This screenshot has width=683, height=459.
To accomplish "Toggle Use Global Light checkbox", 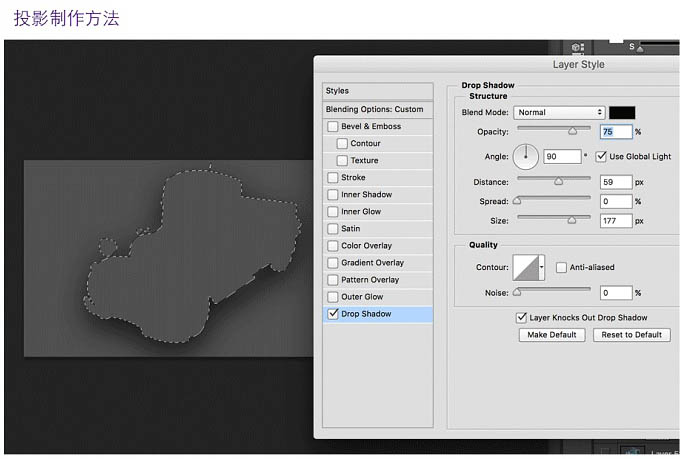I will [601, 156].
